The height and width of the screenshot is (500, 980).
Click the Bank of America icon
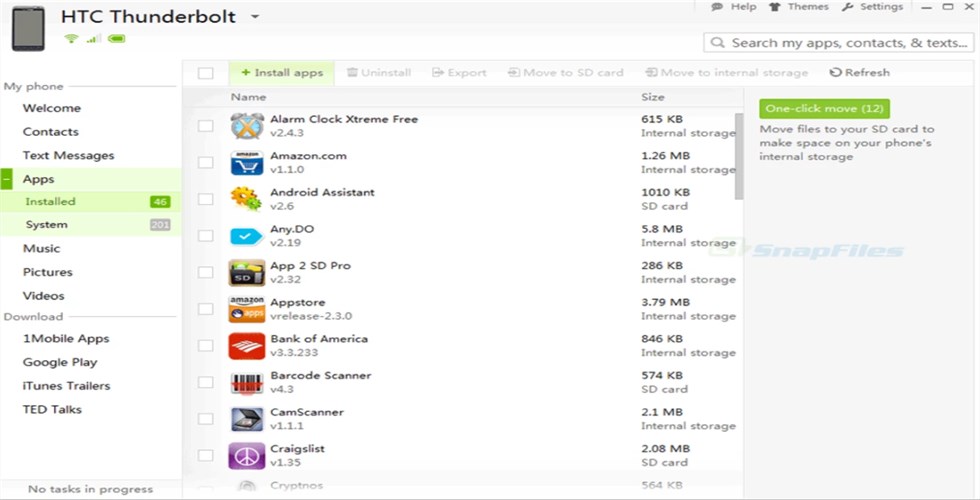coord(247,346)
